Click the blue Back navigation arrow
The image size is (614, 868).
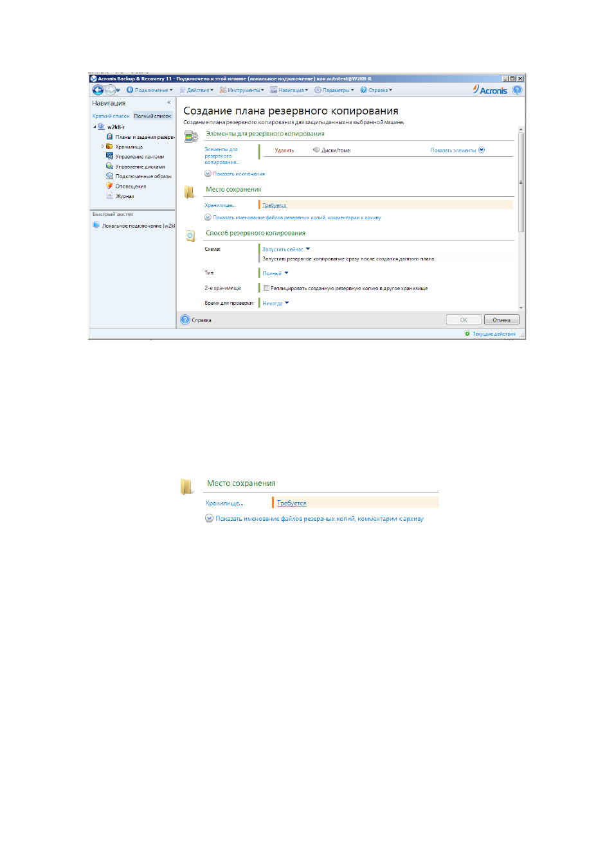pyautogui.click(x=98, y=90)
